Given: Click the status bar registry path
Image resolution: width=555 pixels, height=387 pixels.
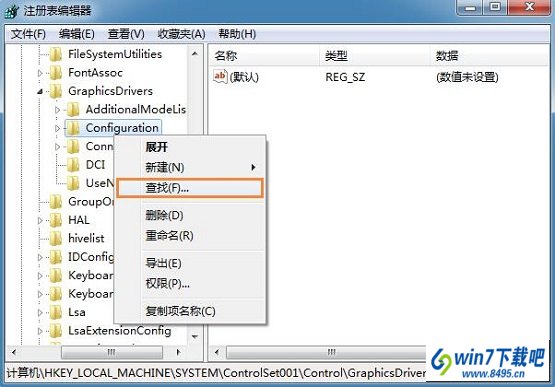Looking at the screenshot, I should (216, 373).
